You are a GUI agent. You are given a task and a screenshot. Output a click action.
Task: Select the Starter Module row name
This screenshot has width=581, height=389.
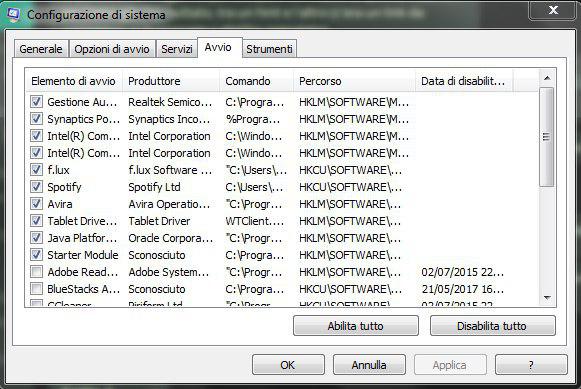[x=83, y=255]
